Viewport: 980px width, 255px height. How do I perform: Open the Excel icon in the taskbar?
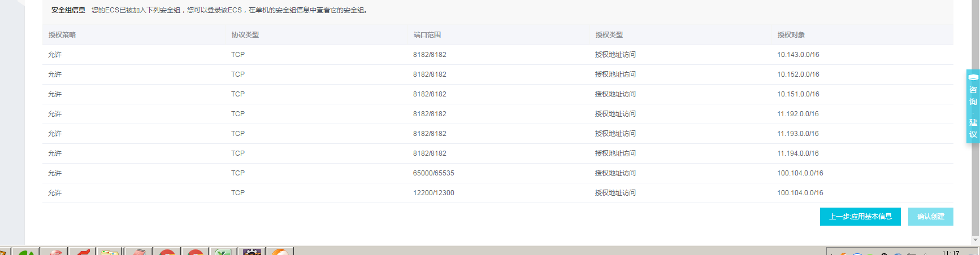coord(223,252)
